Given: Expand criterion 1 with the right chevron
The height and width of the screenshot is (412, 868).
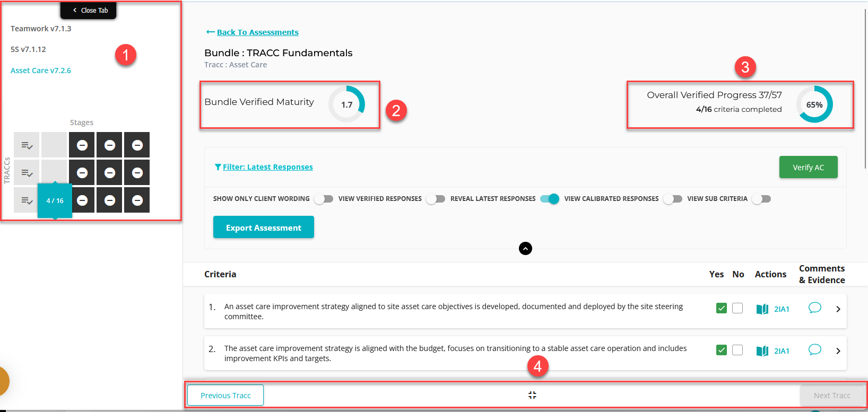Looking at the screenshot, I should click(x=838, y=309).
